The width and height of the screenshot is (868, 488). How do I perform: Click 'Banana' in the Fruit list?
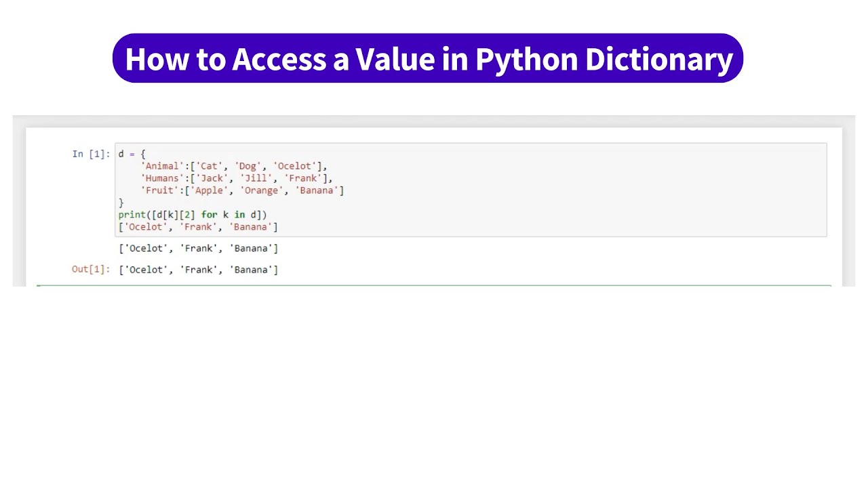click(317, 190)
